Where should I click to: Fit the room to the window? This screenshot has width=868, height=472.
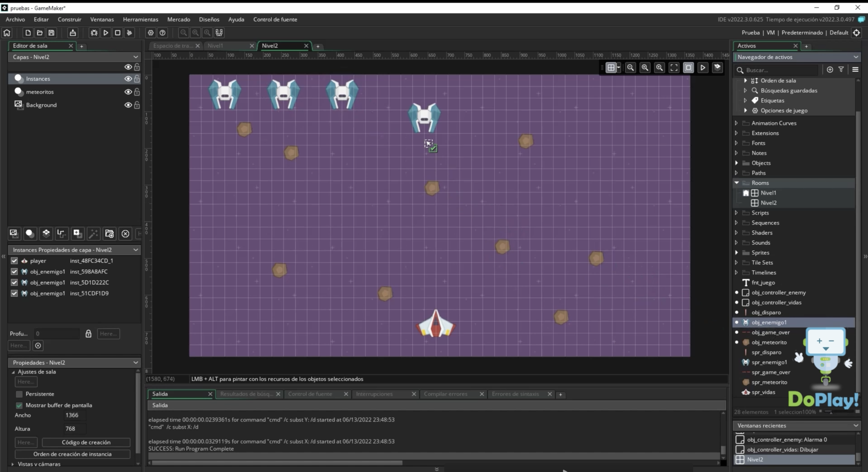[x=674, y=67]
